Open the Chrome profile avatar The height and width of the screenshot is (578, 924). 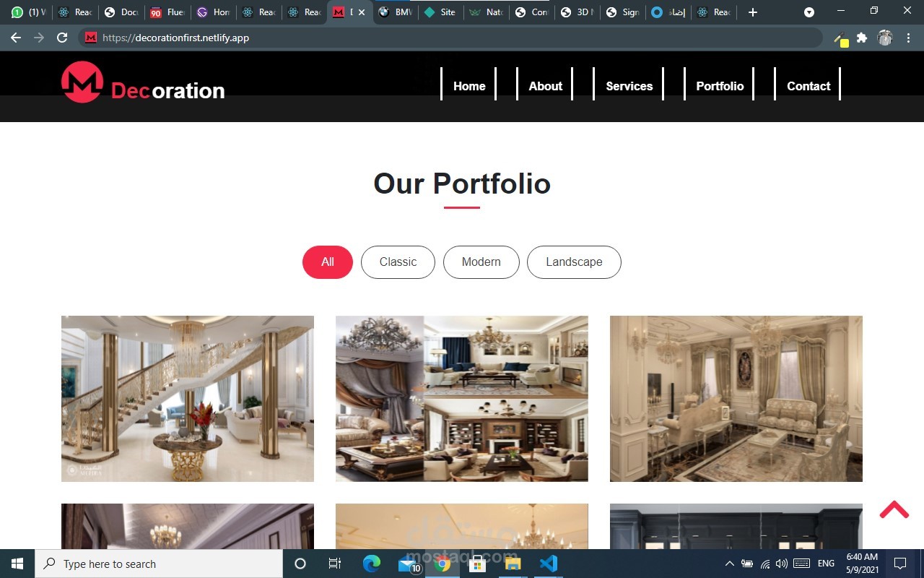885,38
